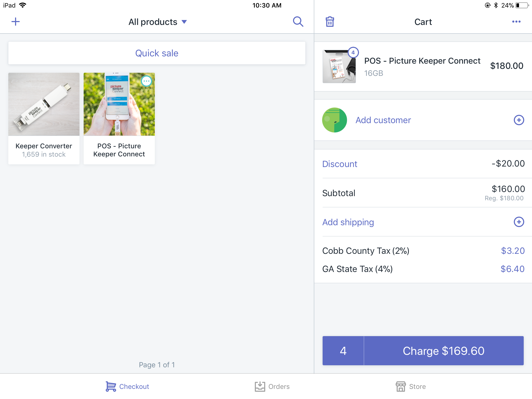Tap the Orders inbox icon
This screenshot has height=399, width=532.
pos(260,386)
